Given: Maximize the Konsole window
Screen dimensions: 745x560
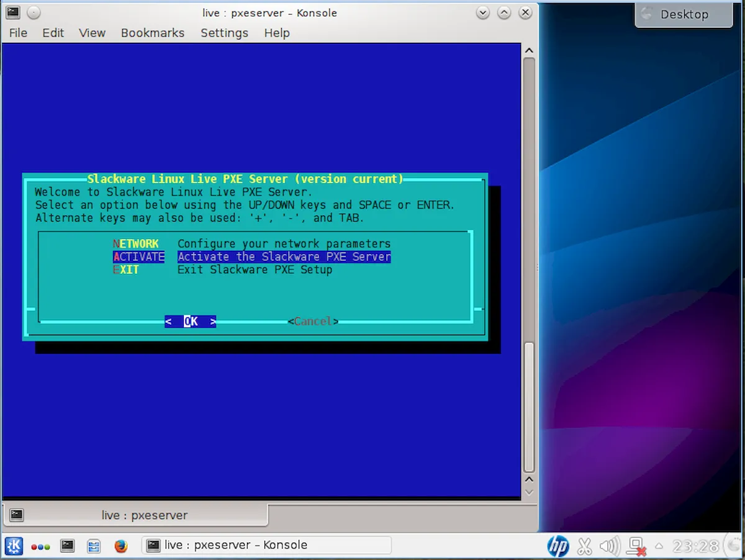Looking at the screenshot, I should point(504,12).
